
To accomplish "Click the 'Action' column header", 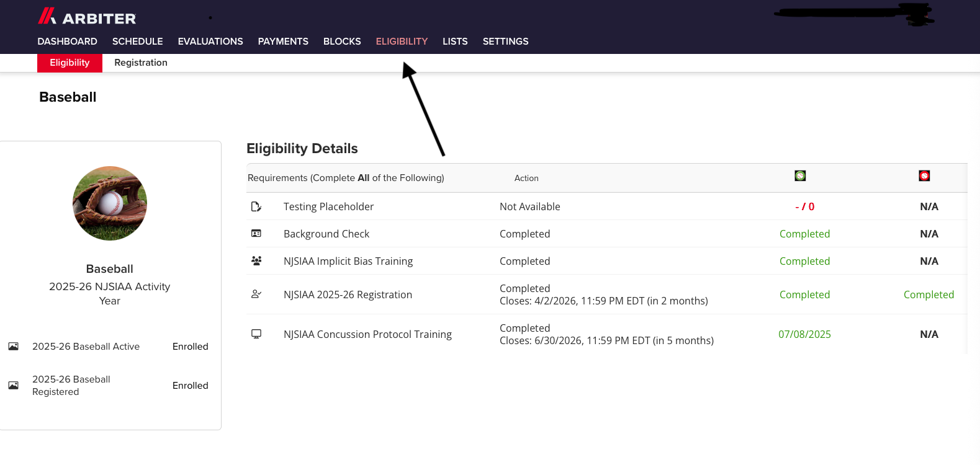I will 526,178.
